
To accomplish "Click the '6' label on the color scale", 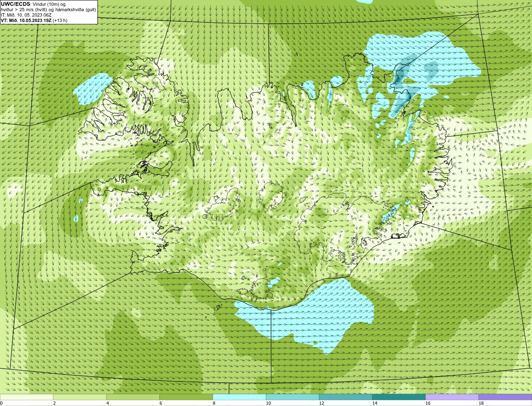I will pos(161,403).
